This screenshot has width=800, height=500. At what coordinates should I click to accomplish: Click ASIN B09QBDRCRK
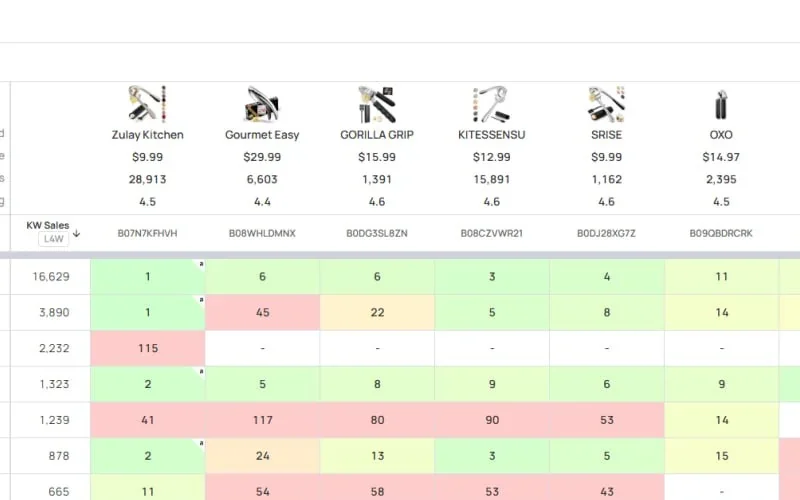coord(721,233)
